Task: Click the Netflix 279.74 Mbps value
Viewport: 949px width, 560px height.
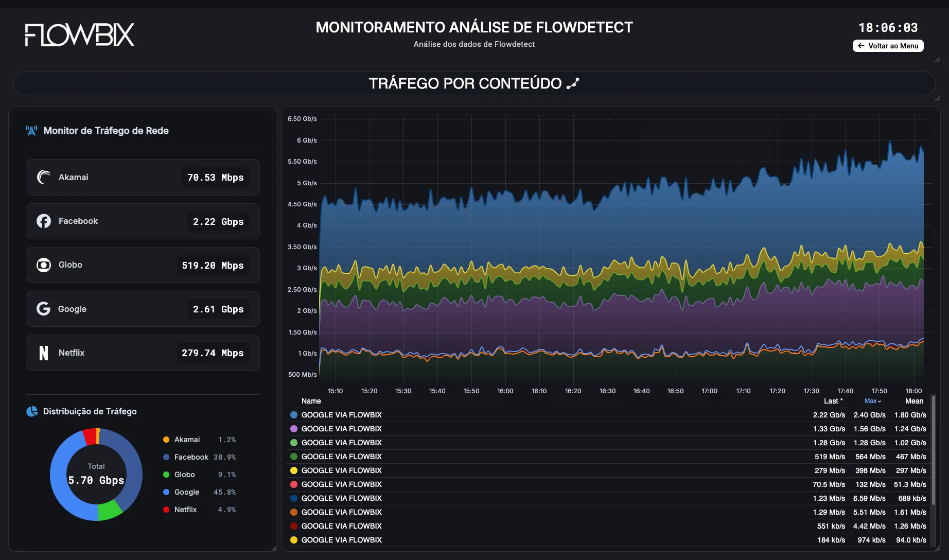Action: pyautogui.click(x=213, y=353)
